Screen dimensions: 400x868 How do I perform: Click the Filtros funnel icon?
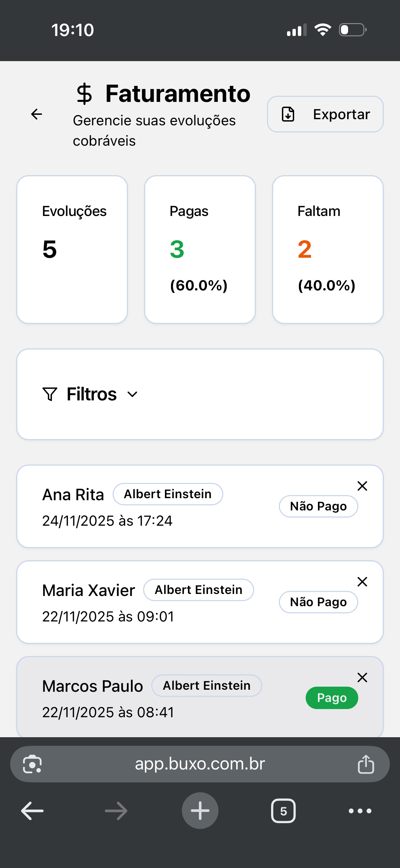tap(50, 394)
